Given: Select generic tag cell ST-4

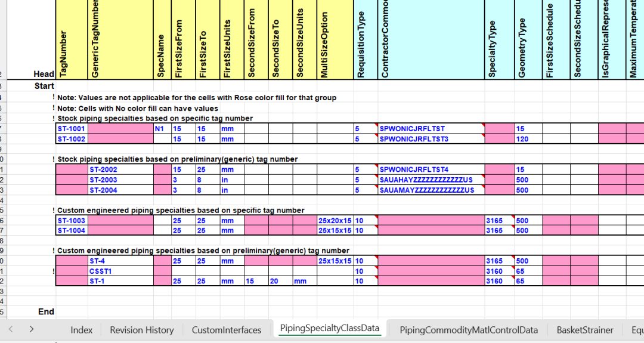Looking at the screenshot, I should (x=120, y=261).
